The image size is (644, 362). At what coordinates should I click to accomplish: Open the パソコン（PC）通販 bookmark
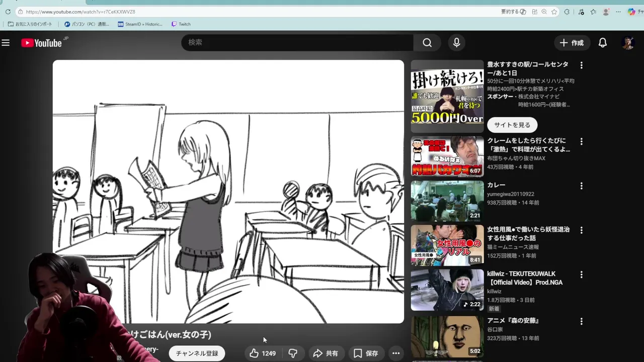point(87,24)
